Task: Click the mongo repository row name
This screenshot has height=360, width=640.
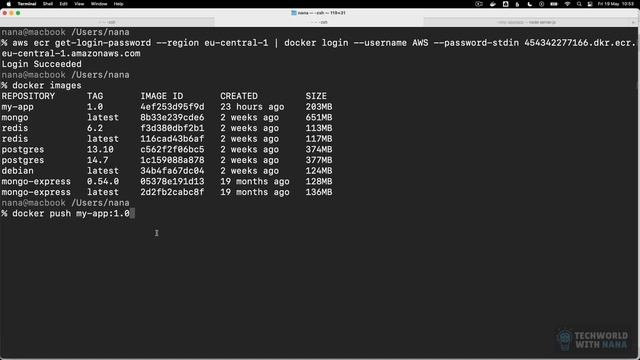Action: pos(15,118)
